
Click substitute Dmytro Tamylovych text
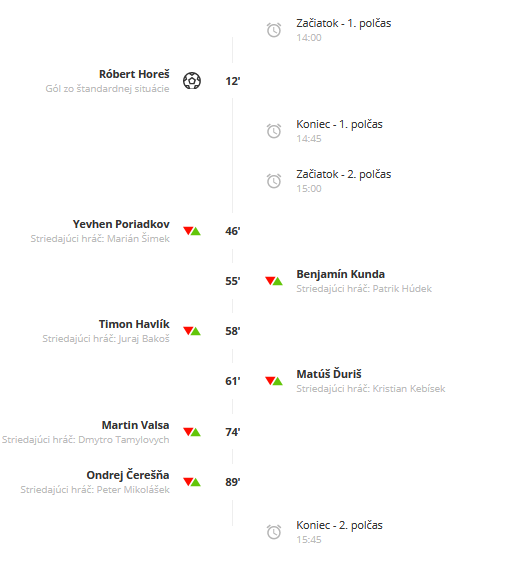point(124,440)
